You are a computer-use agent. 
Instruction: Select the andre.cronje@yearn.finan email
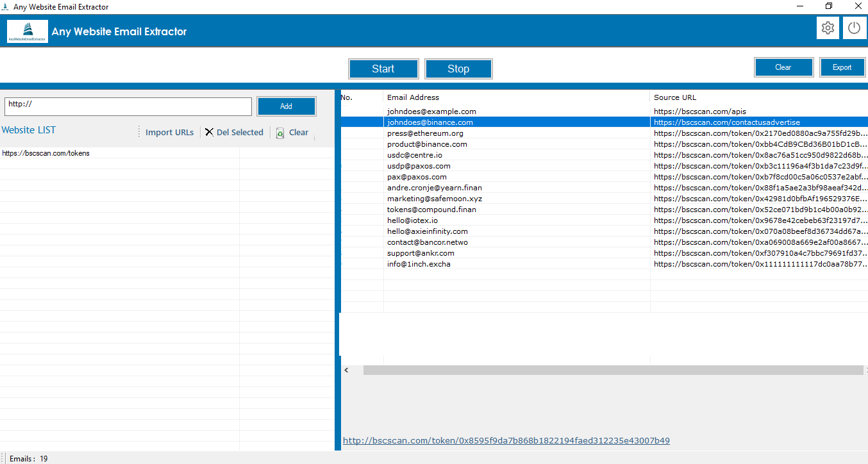pyautogui.click(x=435, y=188)
